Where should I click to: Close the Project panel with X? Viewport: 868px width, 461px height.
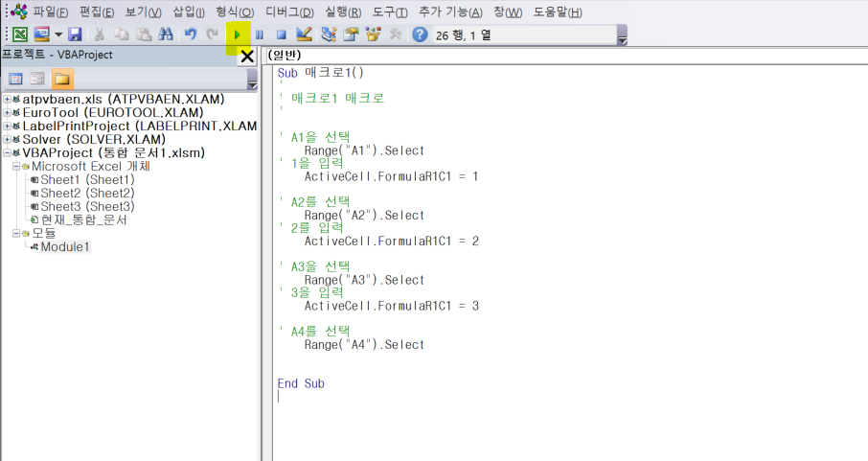tap(247, 56)
